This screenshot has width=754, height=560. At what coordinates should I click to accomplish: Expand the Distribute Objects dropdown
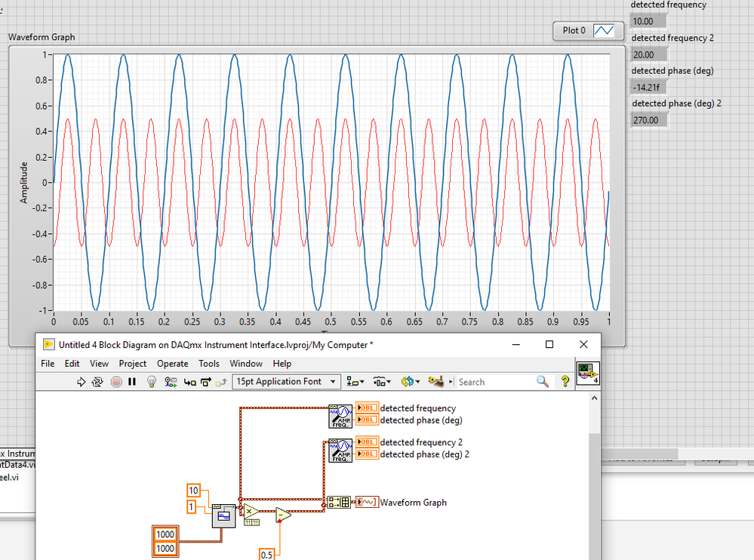[383, 382]
